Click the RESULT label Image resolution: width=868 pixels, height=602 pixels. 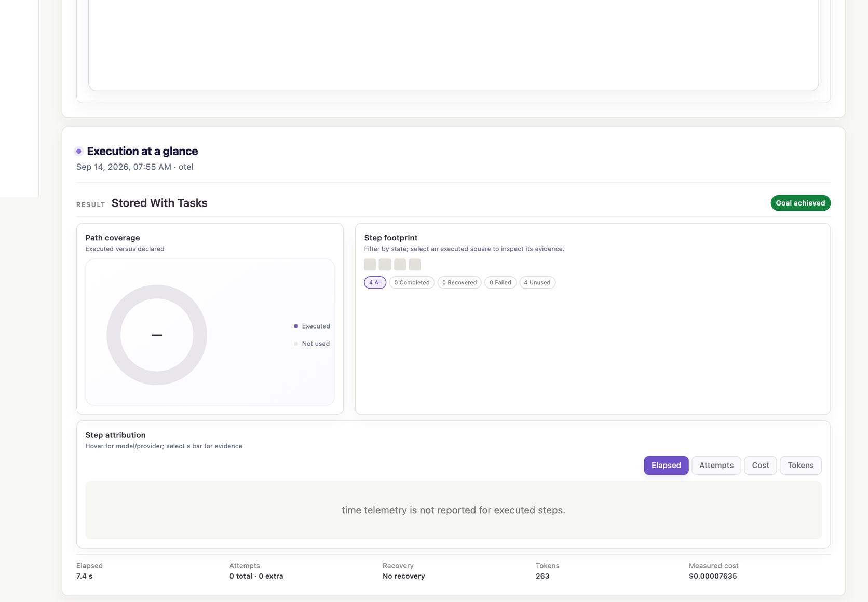[91, 204]
